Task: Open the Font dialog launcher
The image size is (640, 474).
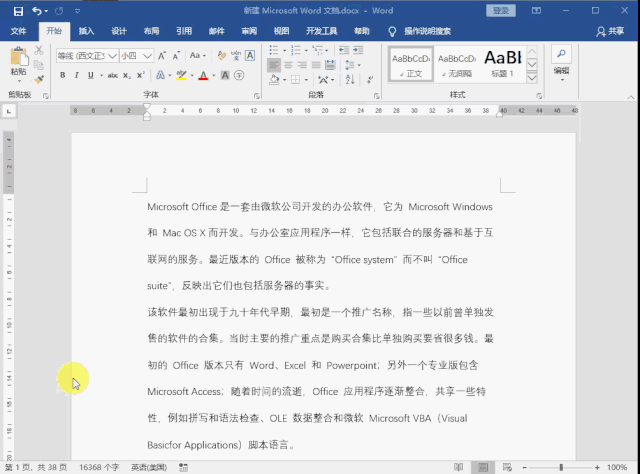Action: pyautogui.click(x=256, y=96)
